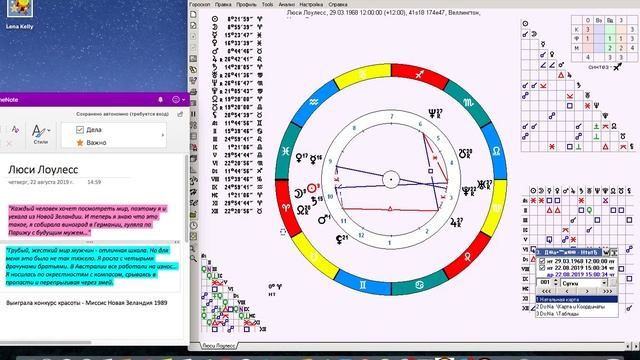This screenshot has height=360, width=640.
Task: Click the OneNote horizontal scrollbar
Action: [46, 342]
